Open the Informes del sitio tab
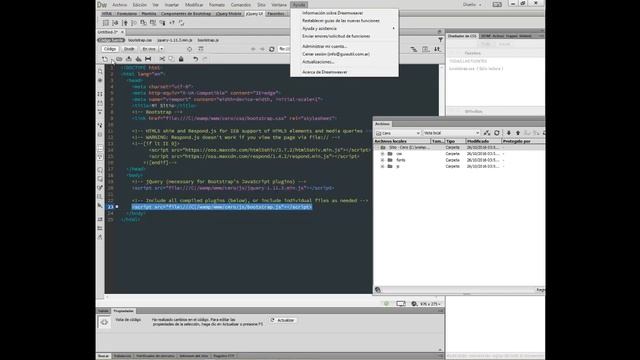 [193, 356]
